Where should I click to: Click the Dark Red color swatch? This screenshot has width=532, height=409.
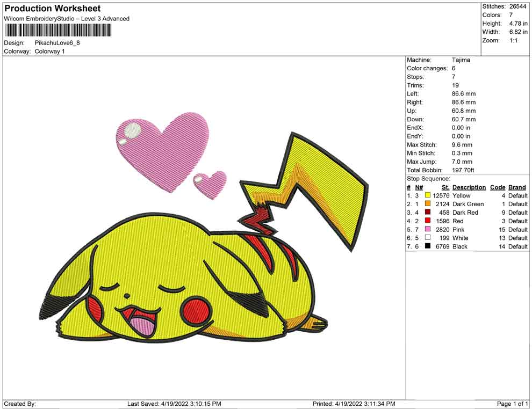point(428,212)
